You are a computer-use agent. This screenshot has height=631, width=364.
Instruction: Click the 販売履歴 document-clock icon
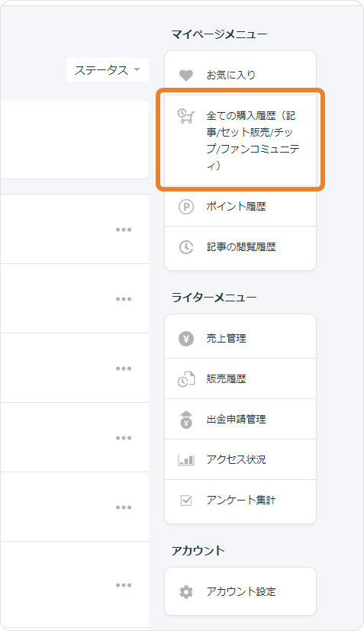(x=186, y=379)
